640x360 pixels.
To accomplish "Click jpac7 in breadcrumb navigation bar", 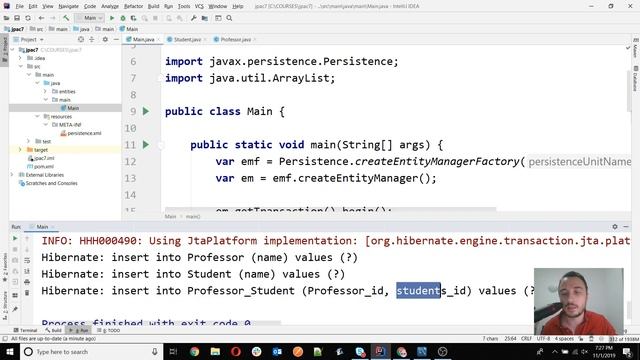I will [x=14, y=29].
